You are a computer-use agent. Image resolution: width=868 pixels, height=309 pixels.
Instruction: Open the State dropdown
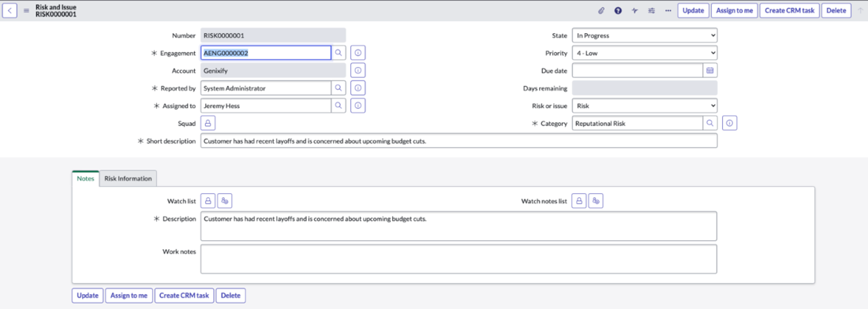tap(645, 36)
